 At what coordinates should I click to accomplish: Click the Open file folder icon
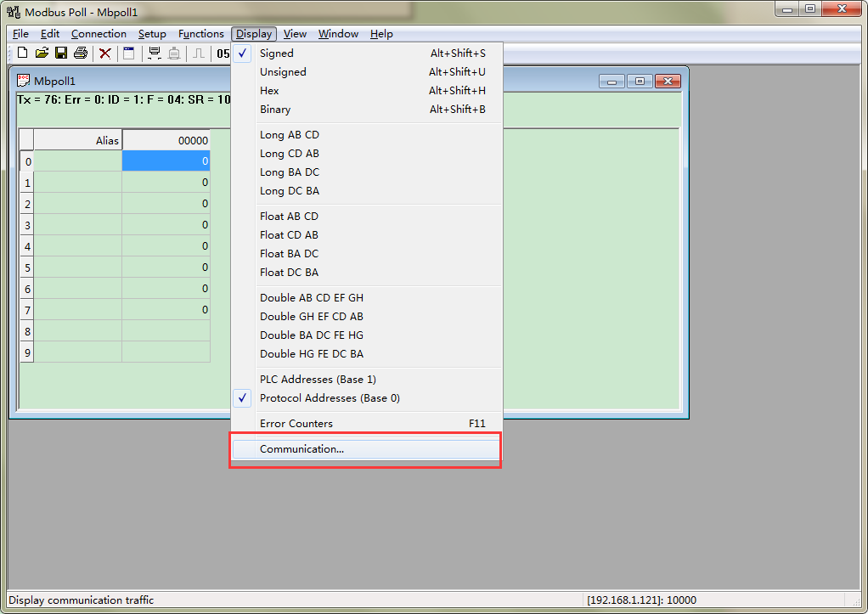pos(42,54)
